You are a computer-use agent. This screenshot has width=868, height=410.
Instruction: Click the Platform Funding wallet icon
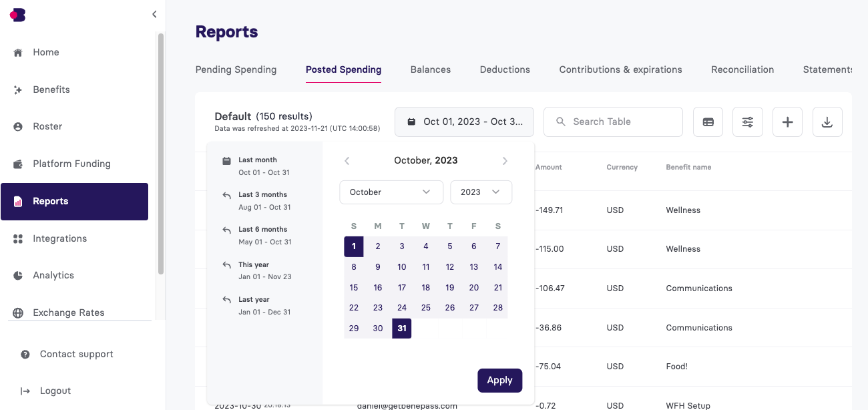(x=18, y=164)
